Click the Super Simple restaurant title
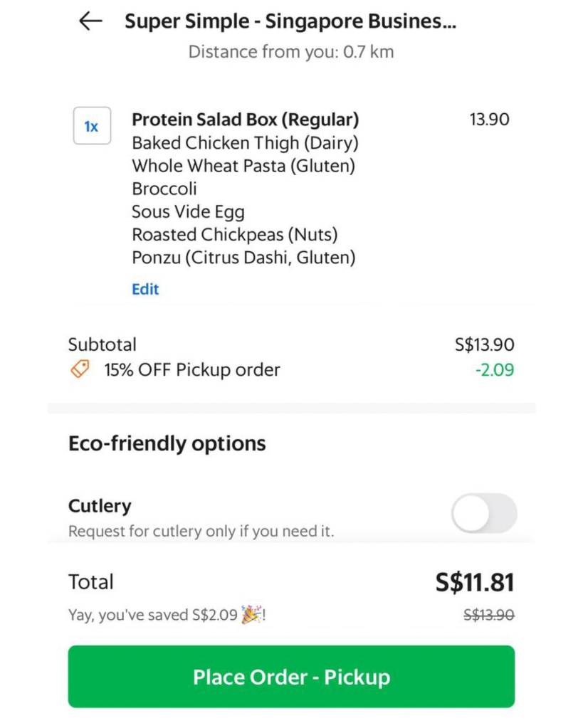This screenshot has height=728, width=583. point(290,22)
